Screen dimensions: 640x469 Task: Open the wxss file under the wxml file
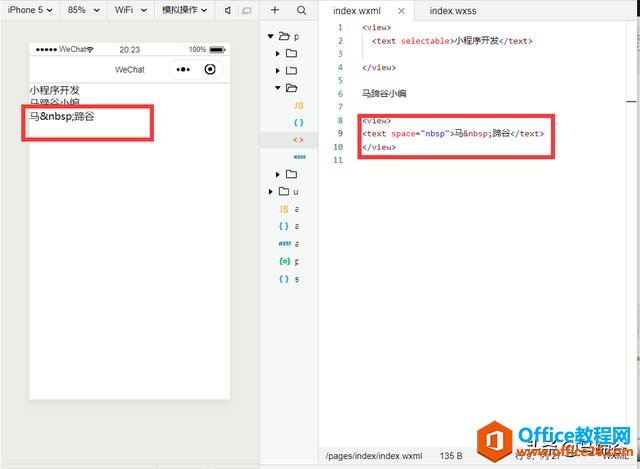tap(299, 157)
